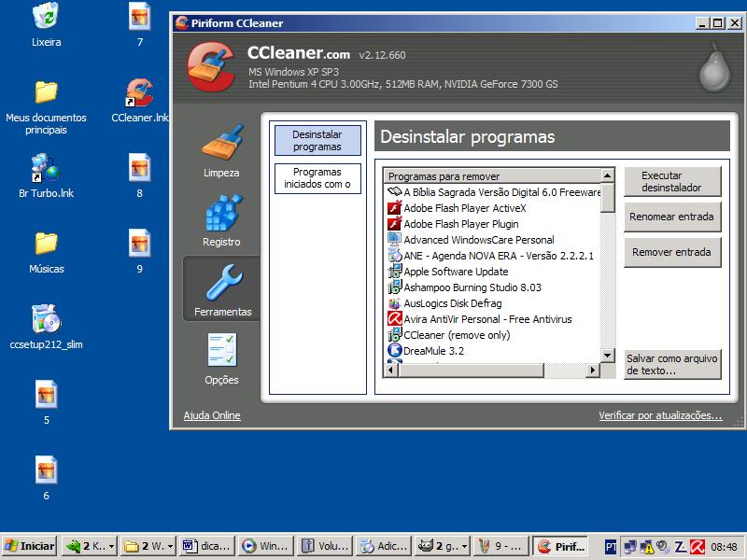747x560 pixels.
Task: Select the Músicas folder on desktop
Action: coord(46,252)
